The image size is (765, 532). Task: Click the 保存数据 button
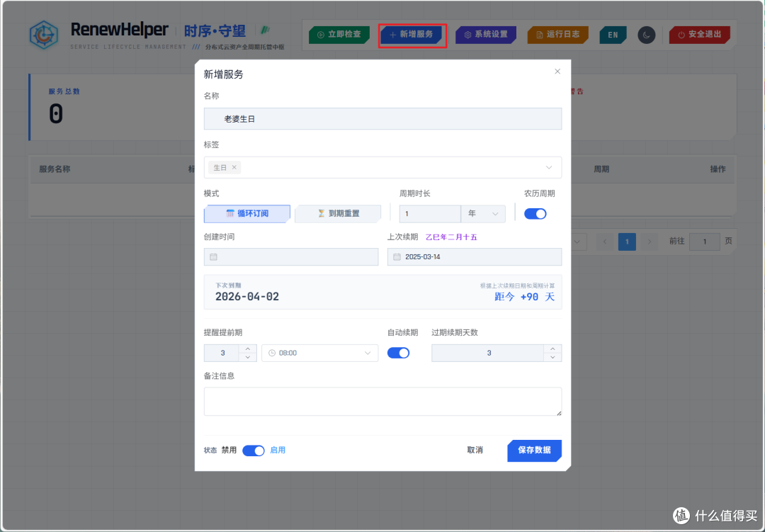[534, 450]
